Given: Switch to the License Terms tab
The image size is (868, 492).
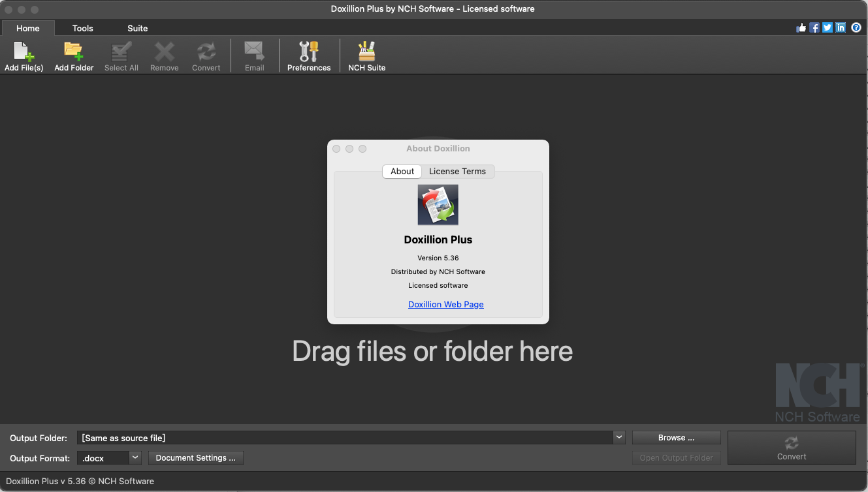Looking at the screenshot, I should tap(458, 171).
